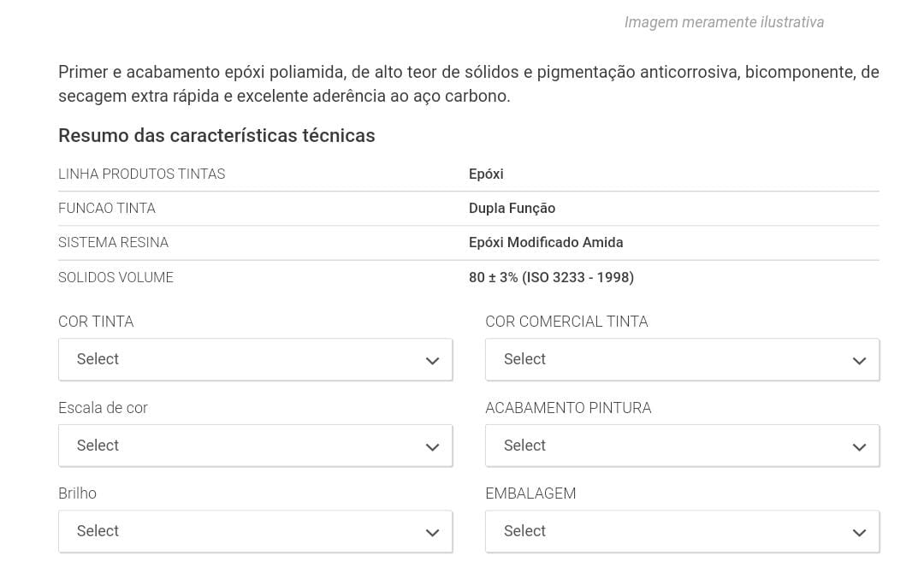
Task: Click the 'Imagem meramente ilustrativa' caption
Action: 724,22
